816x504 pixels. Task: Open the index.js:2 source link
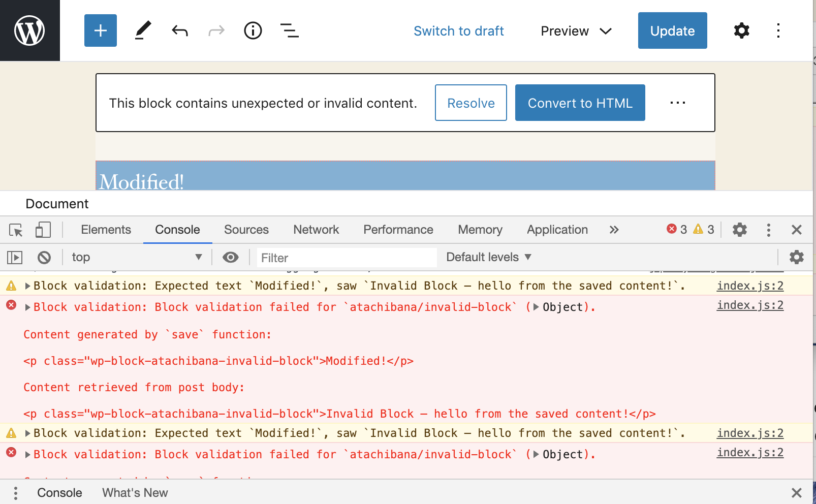coord(750,286)
